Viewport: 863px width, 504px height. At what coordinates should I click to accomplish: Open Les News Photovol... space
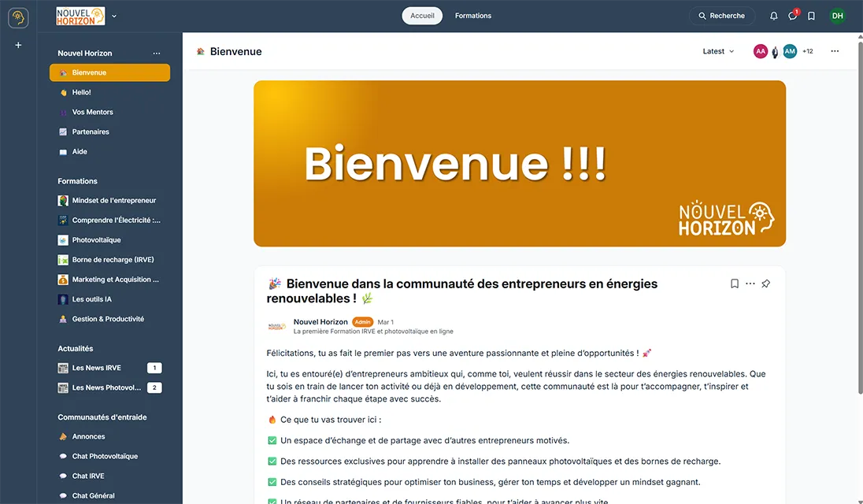(109, 388)
